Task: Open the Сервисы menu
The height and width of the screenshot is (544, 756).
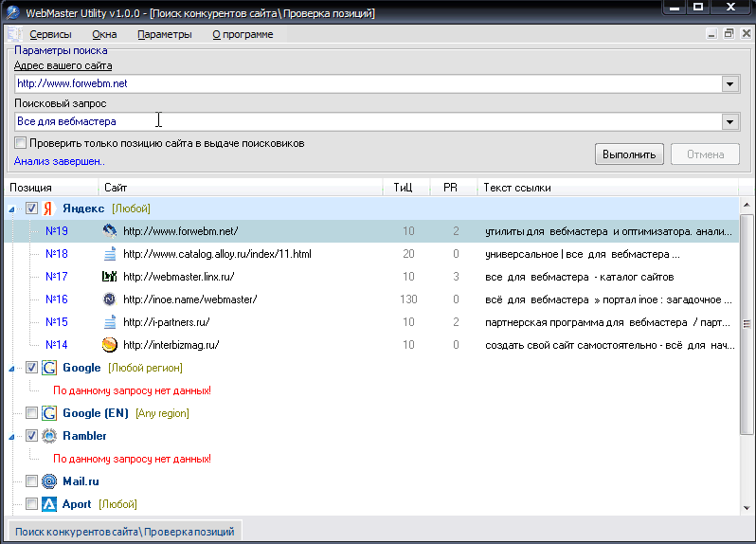Action: click(49, 34)
